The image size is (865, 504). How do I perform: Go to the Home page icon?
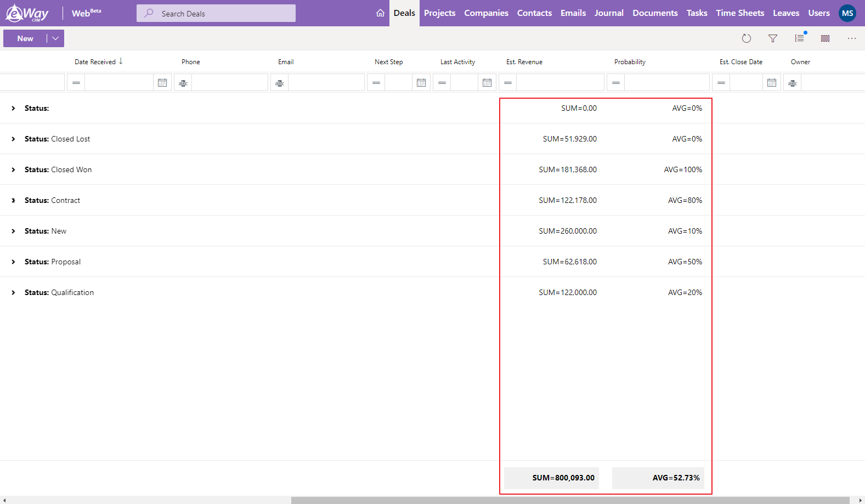380,13
